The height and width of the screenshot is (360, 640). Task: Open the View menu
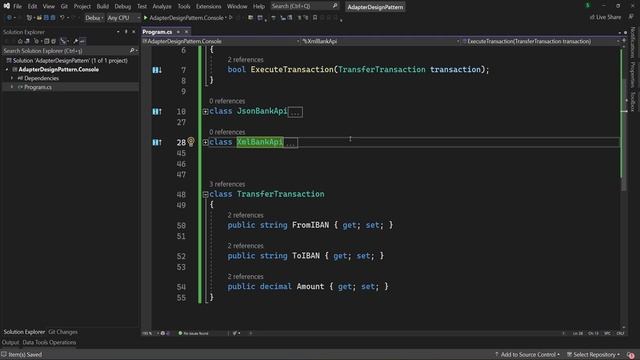coord(49,6)
